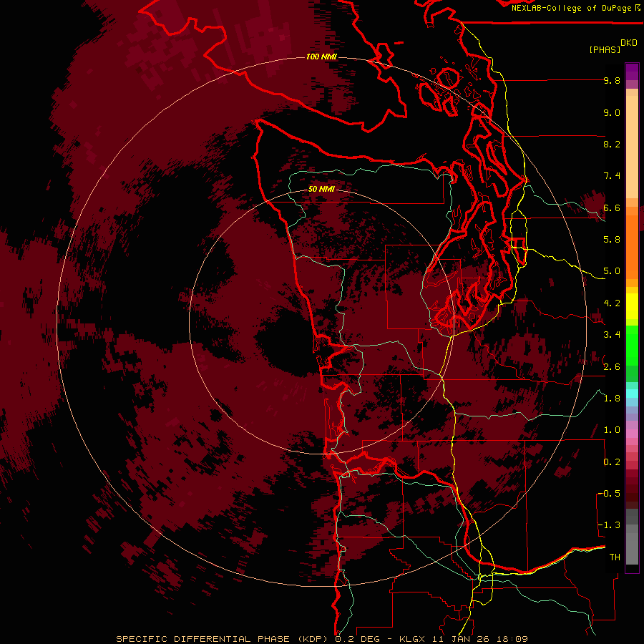This screenshot has width=644, height=644.
Task: Click the -1.3 value on color scale
Action: [609, 525]
